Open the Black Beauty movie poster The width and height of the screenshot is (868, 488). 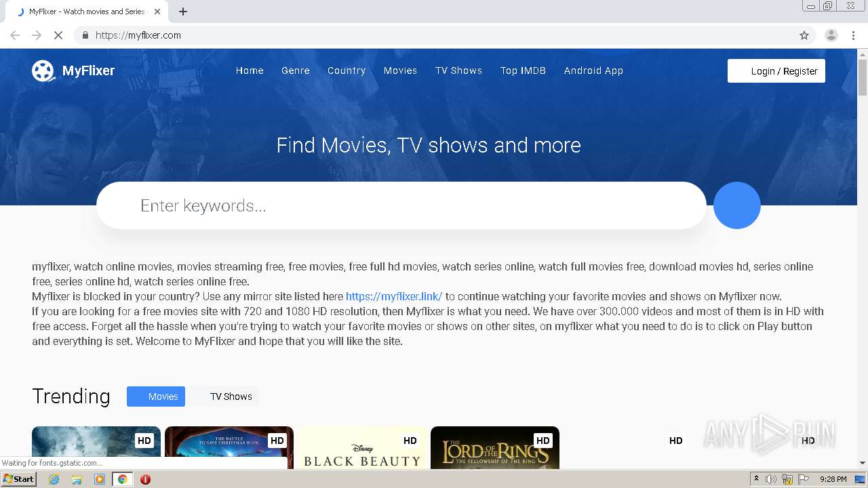point(362,448)
